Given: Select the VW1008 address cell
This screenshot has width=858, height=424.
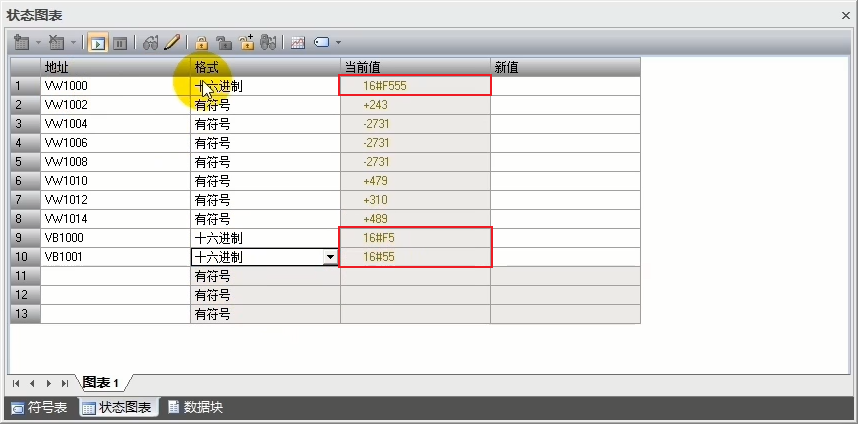Looking at the screenshot, I should coord(115,162).
